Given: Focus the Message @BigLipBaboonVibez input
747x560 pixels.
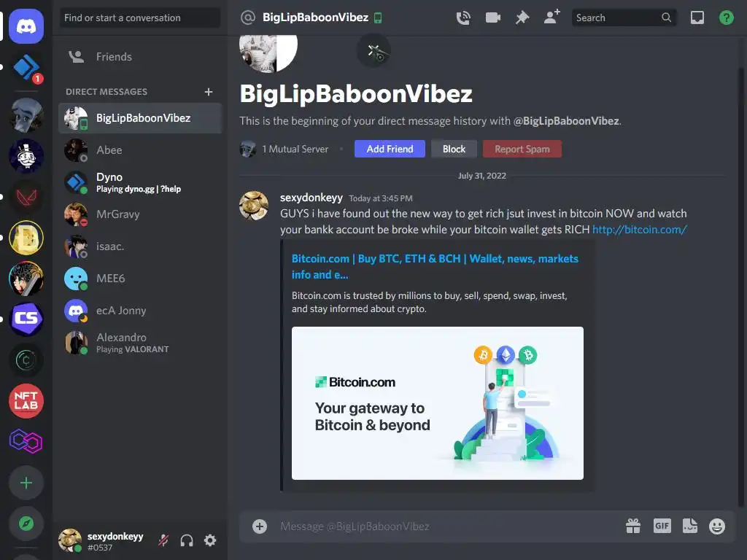Looking at the screenshot, I should tap(448, 526).
